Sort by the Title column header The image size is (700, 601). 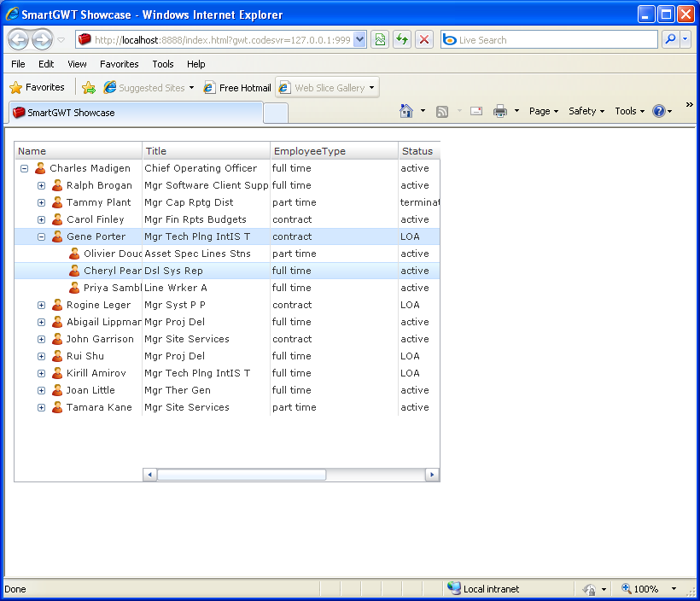coord(207,151)
